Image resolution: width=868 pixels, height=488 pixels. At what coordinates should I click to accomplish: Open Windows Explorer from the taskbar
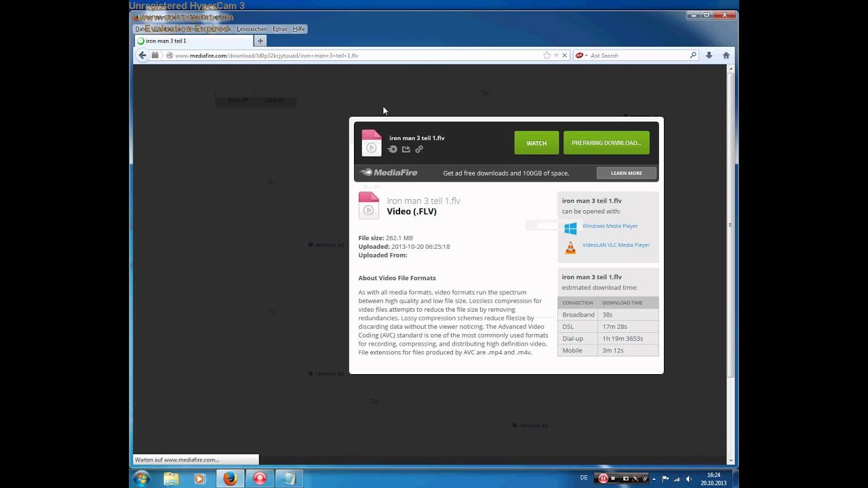pyautogui.click(x=170, y=479)
